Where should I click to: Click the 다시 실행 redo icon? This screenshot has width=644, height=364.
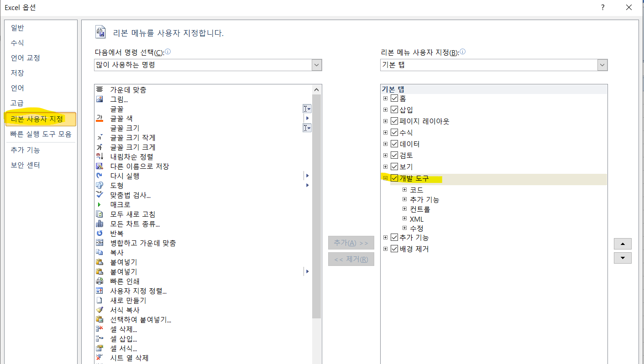point(99,176)
